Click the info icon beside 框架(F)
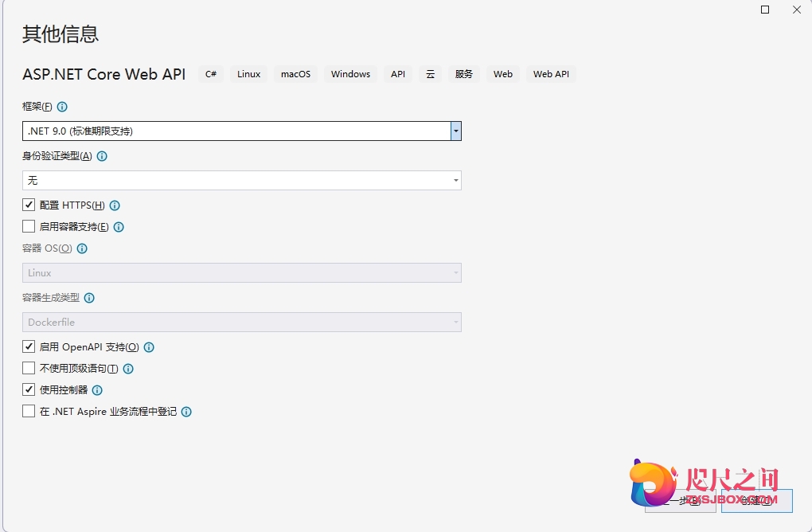Screen dimensions: 812x532 point(62,107)
